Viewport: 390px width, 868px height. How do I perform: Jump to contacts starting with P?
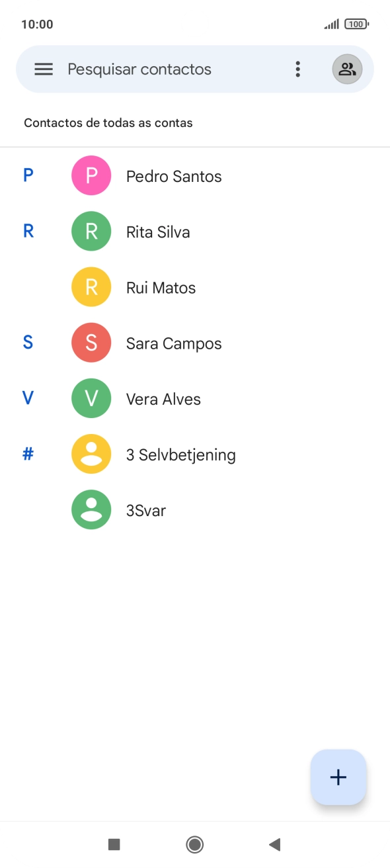[x=27, y=175]
